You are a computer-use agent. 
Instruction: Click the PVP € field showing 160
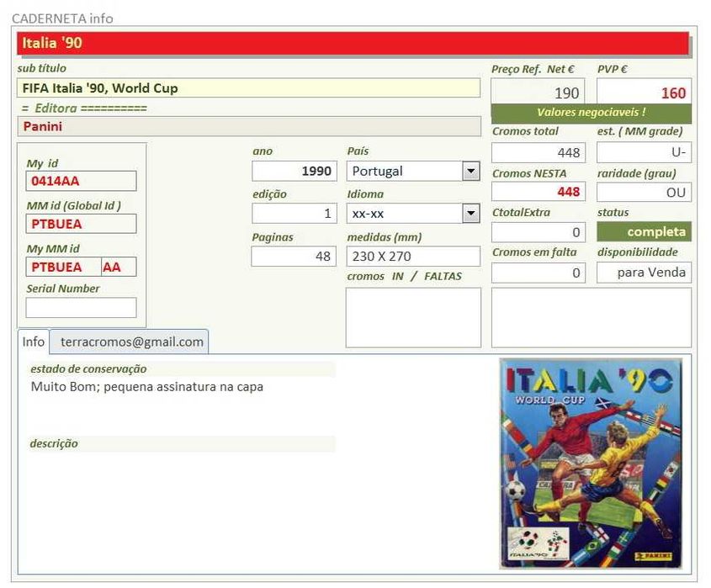pyautogui.click(x=644, y=92)
